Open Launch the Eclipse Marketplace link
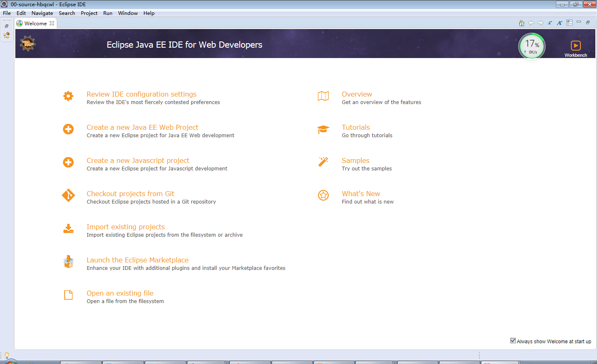This screenshot has height=364, width=597. 137,260
